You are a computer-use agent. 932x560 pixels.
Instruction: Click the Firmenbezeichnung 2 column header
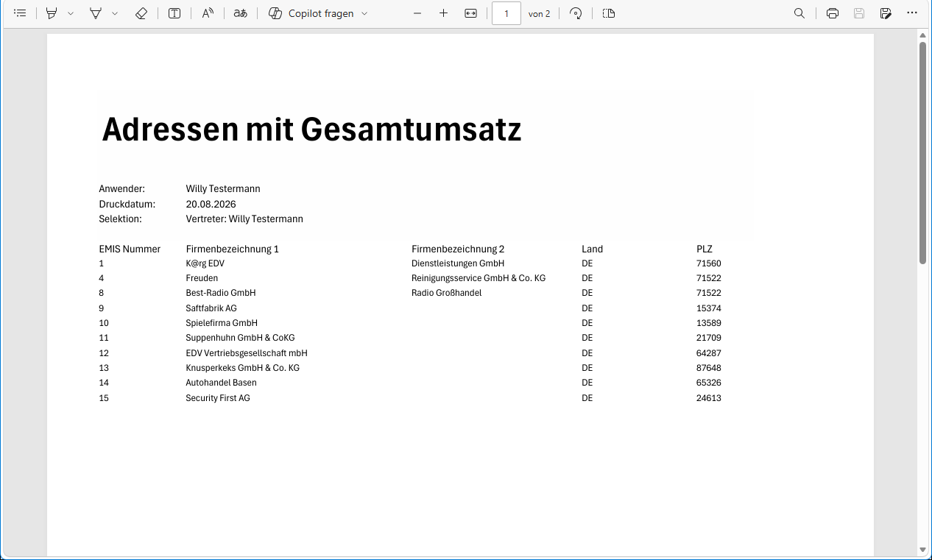[458, 249]
